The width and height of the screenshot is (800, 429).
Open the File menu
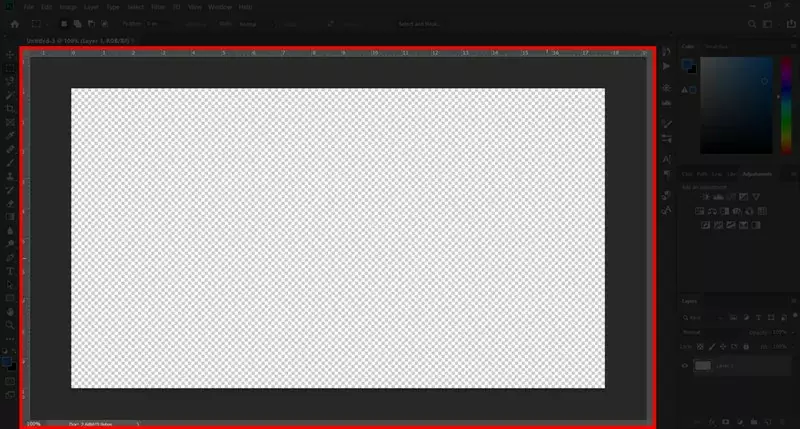pos(29,7)
